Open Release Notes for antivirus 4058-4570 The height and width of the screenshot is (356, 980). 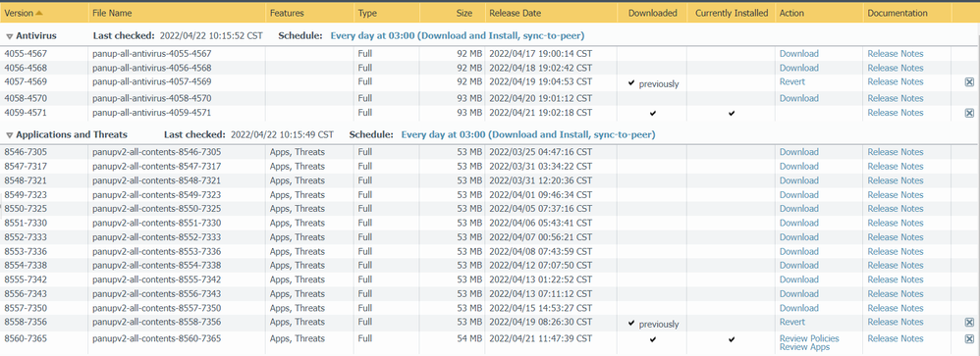point(895,98)
